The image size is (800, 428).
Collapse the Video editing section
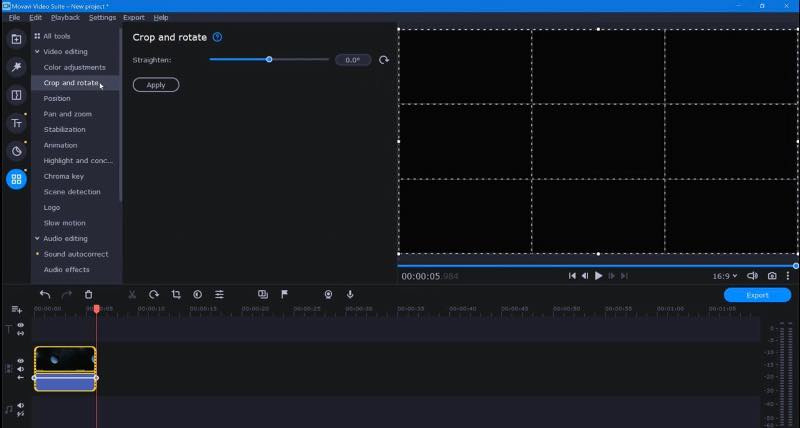tap(37, 51)
